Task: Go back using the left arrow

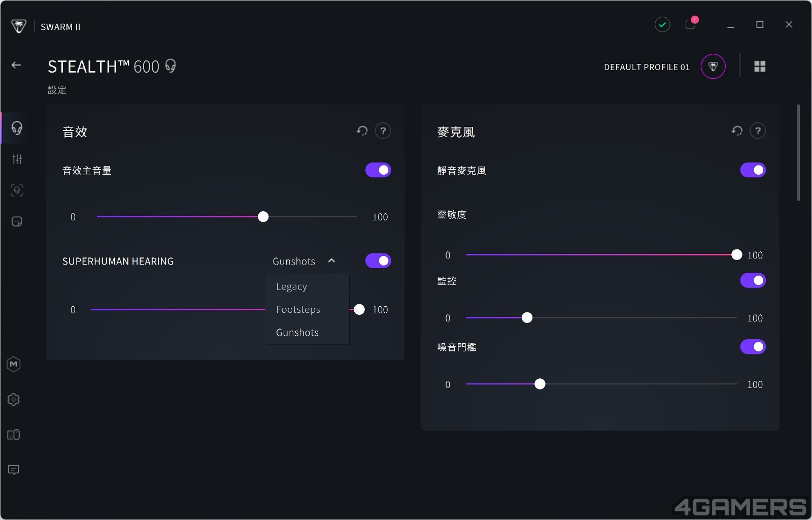Action: (16, 65)
